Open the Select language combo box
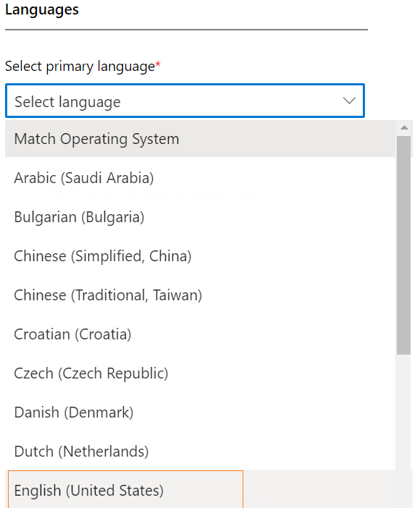The width and height of the screenshot is (420, 508). 185,101
